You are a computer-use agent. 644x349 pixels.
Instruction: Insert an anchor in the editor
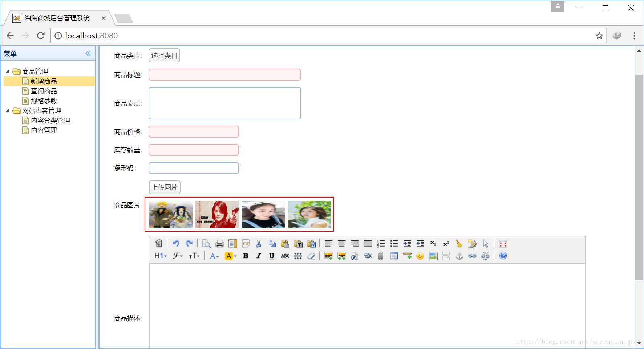[459, 256]
